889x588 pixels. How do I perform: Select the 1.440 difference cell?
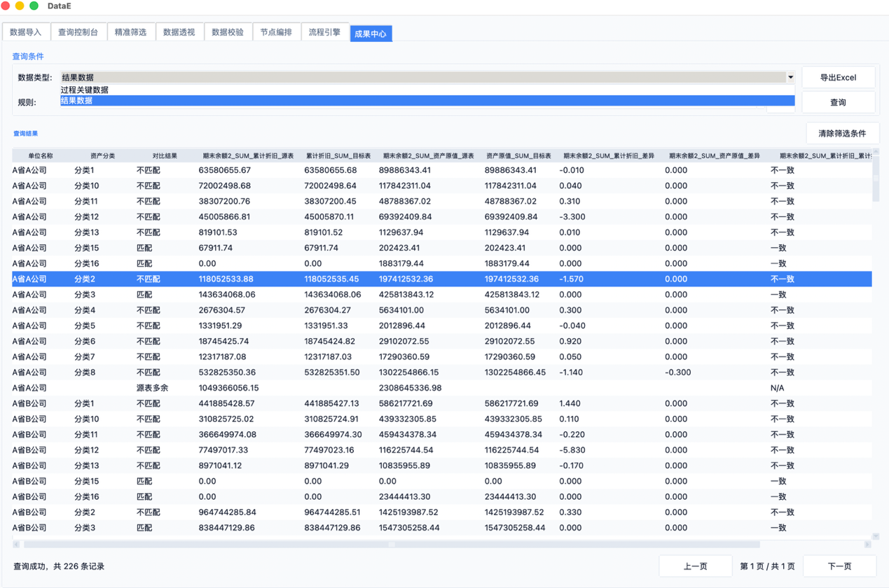570,403
